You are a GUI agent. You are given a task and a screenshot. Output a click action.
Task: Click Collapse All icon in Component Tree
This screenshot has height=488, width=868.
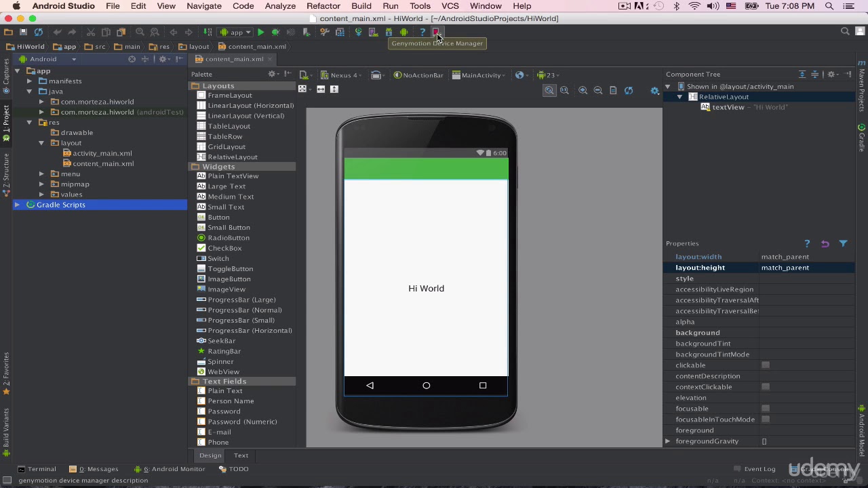tap(815, 74)
